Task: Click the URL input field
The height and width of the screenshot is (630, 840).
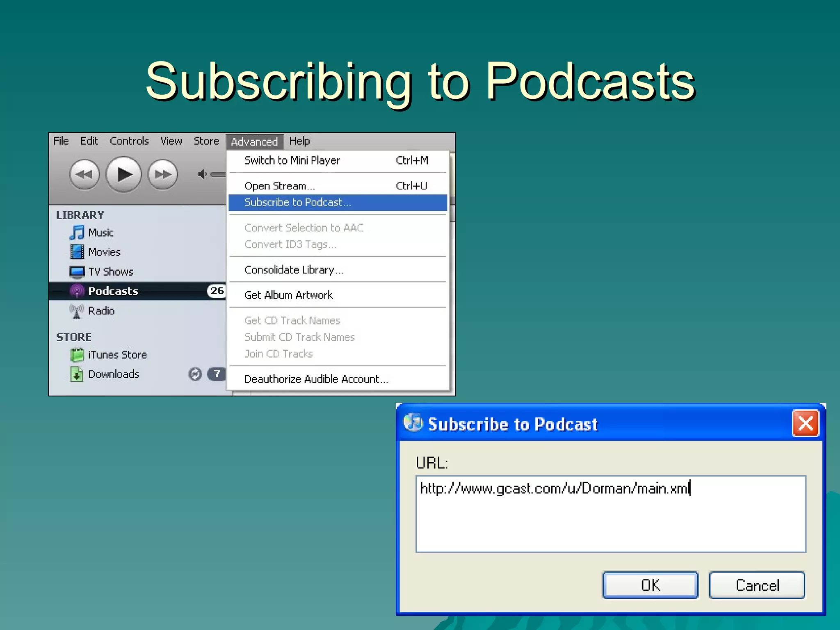Action: click(611, 514)
